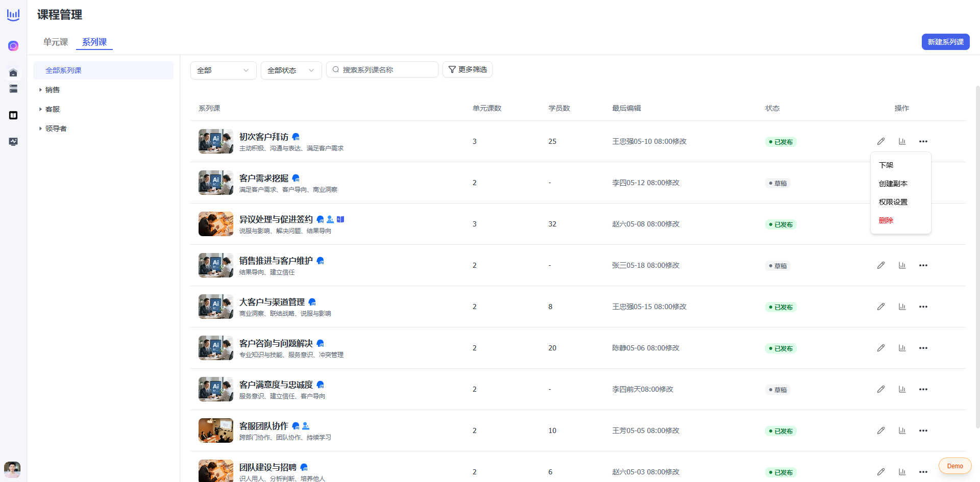Viewport: 980px width, 482px height.
Task: Edit the 销售推进与客户维护 series
Action: point(881,265)
